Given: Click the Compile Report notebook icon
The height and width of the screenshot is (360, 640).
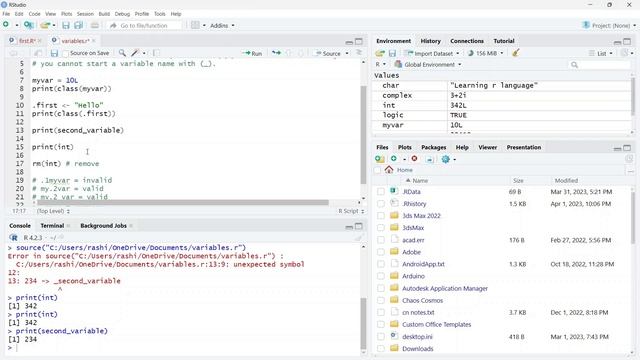Looking at the screenshot, I should tap(156, 53).
